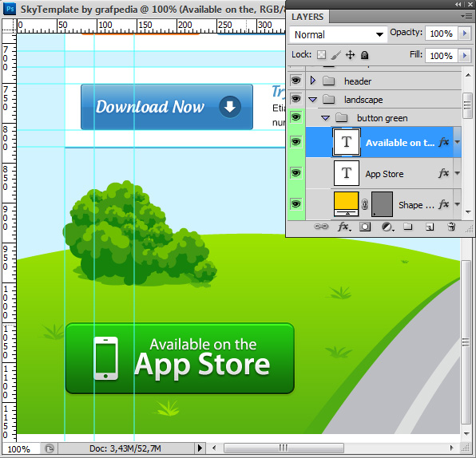Collapse the button green group
The width and height of the screenshot is (476, 458).
click(x=325, y=118)
